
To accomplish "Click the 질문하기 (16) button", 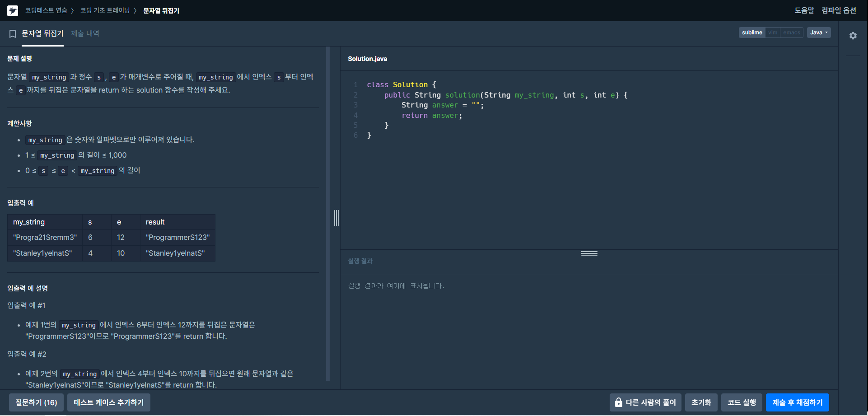I will point(36,402).
